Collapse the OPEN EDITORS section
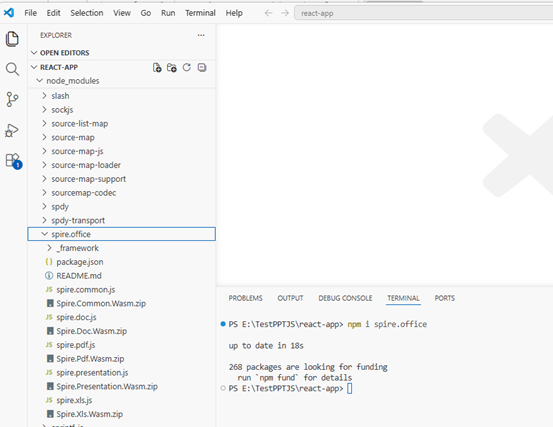The height and width of the screenshot is (427, 553). (x=122, y=53)
